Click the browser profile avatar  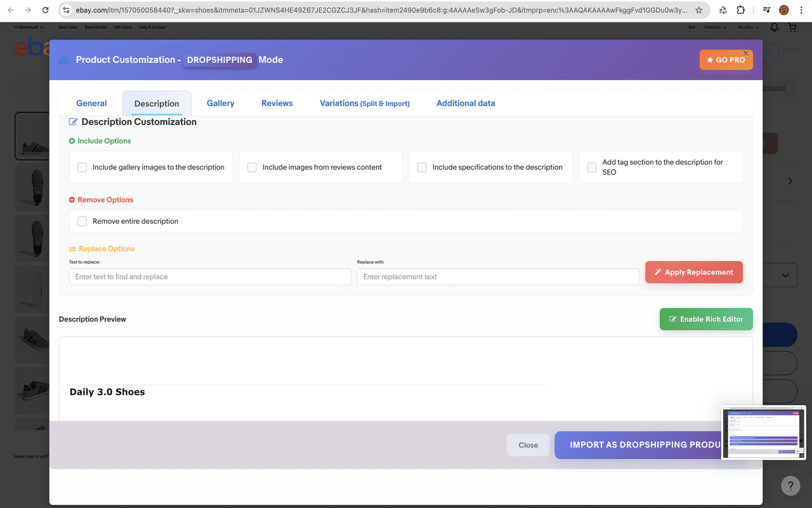783,10
